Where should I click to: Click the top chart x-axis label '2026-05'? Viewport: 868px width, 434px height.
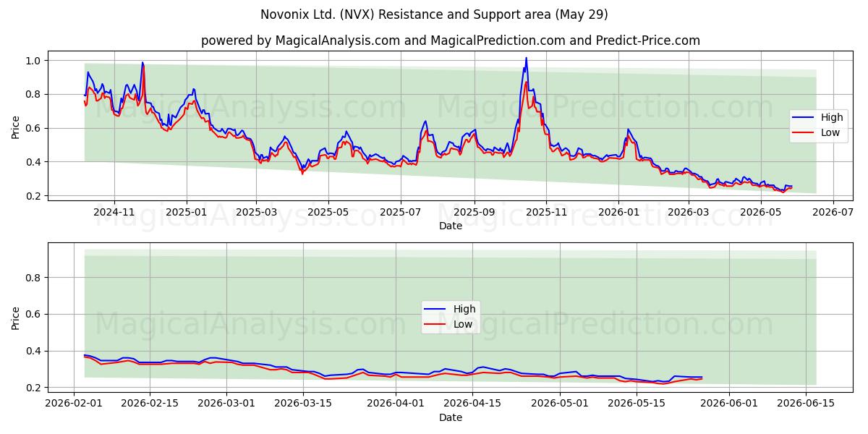tap(762, 213)
